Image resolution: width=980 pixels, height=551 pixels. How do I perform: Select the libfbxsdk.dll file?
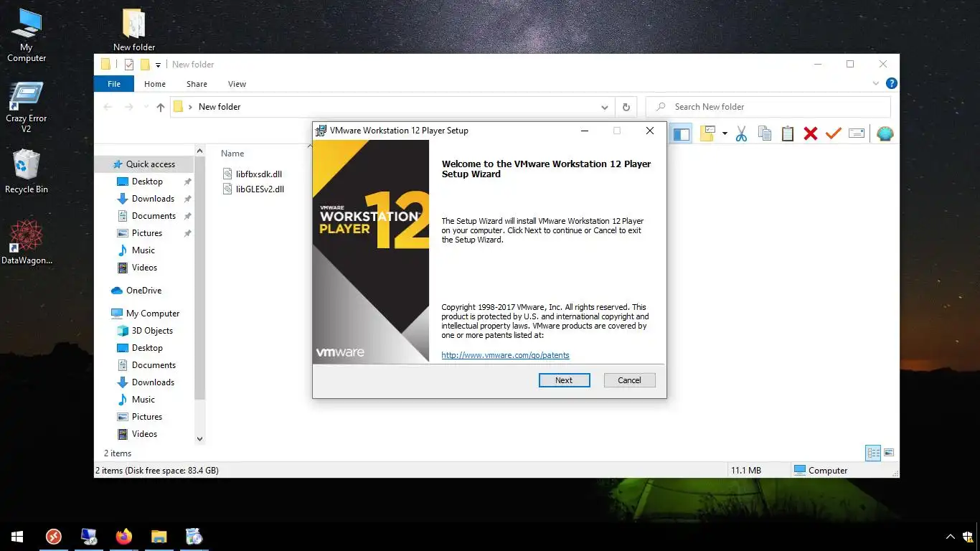253,174
